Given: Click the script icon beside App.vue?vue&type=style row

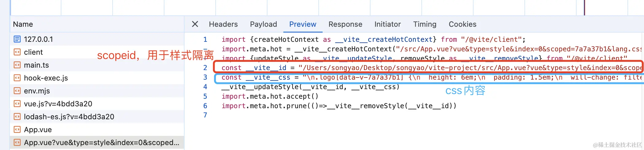Looking at the screenshot, I should (x=17, y=142).
